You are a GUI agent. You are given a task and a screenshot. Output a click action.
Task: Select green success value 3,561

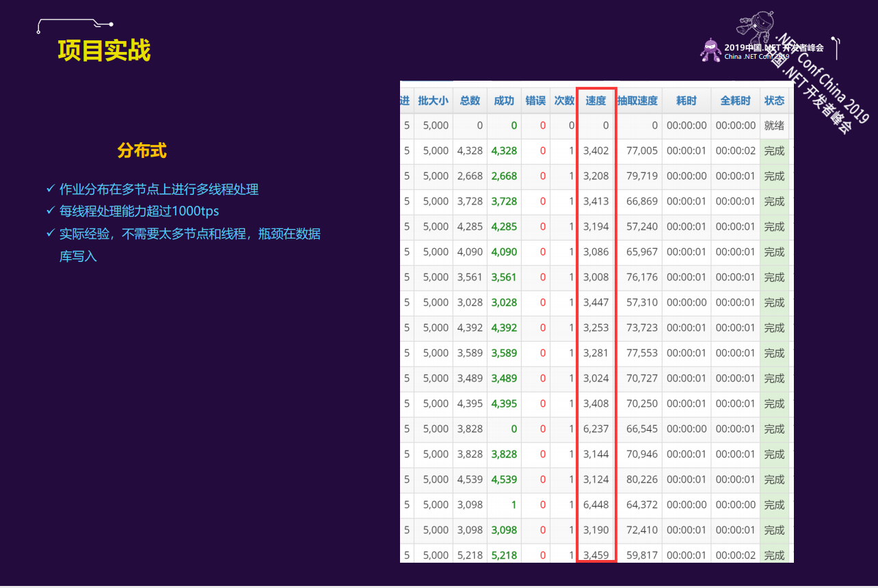pyautogui.click(x=504, y=278)
